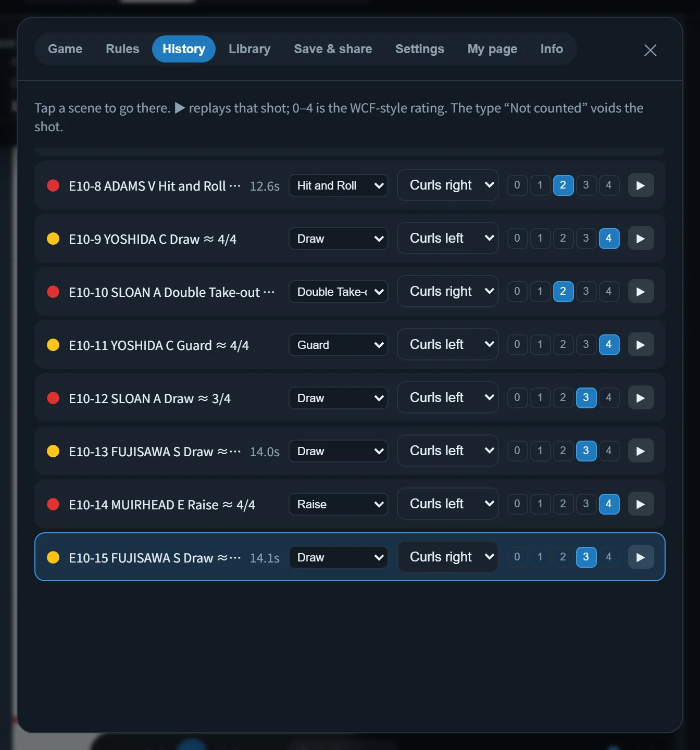The width and height of the screenshot is (700, 750).
Task: Rate E10-9 YOSHIDA Draw as 0
Action: pos(517,238)
